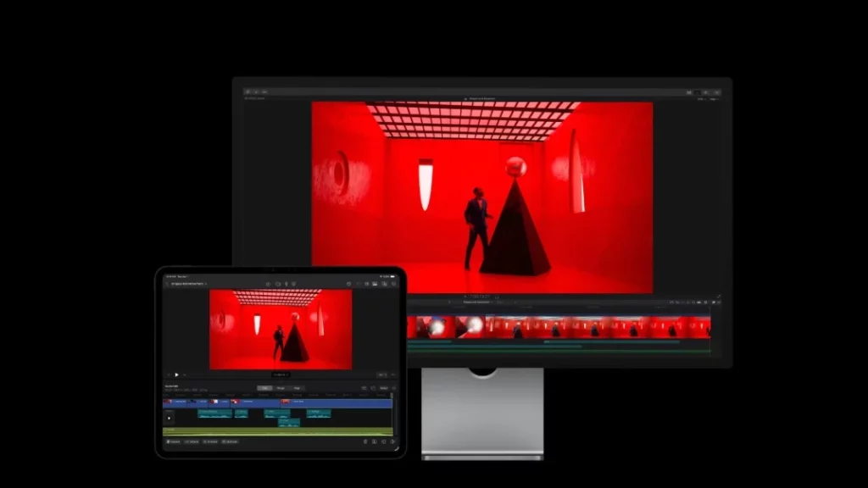868x488 pixels.
Task: Click the iPad timecode display
Action: click(281, 374)
